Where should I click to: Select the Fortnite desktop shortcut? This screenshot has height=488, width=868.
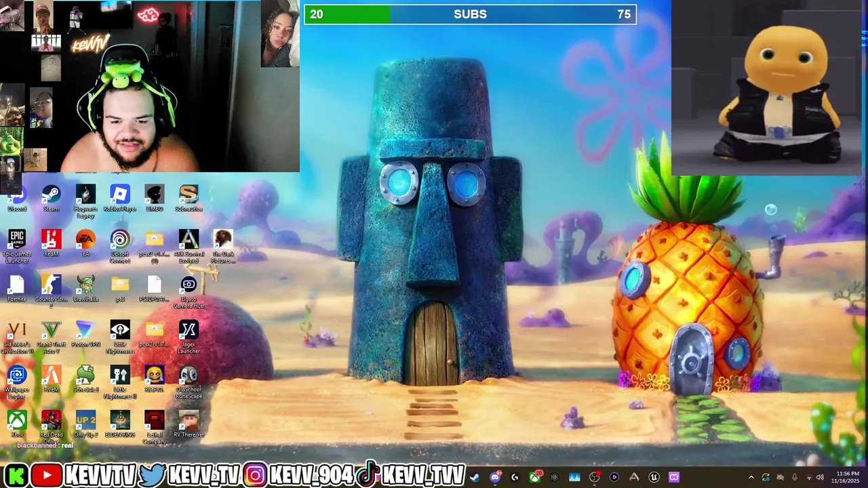[x=17, y=289]
